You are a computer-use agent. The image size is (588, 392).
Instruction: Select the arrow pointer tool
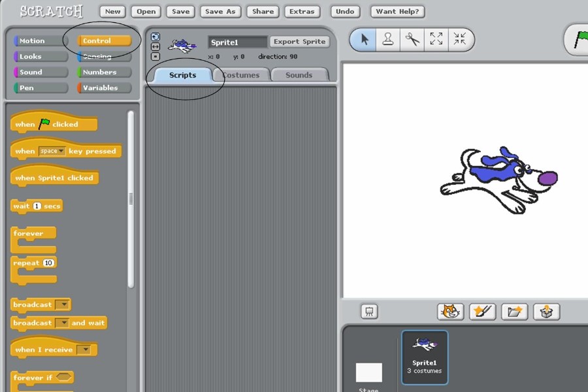click(x=364, y=40)
